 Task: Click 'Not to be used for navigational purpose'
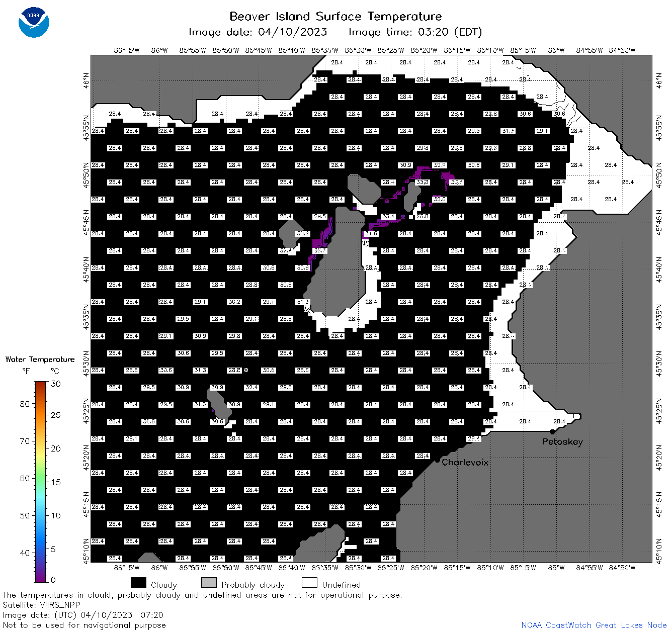pos(84,625)
